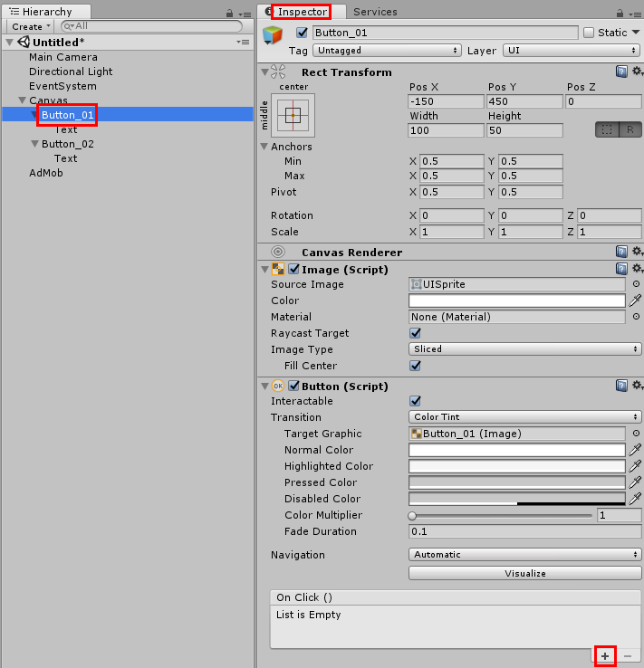
Task: Open the Image Type dropdown
Action: pyautogui.click(x=524, y=348)
